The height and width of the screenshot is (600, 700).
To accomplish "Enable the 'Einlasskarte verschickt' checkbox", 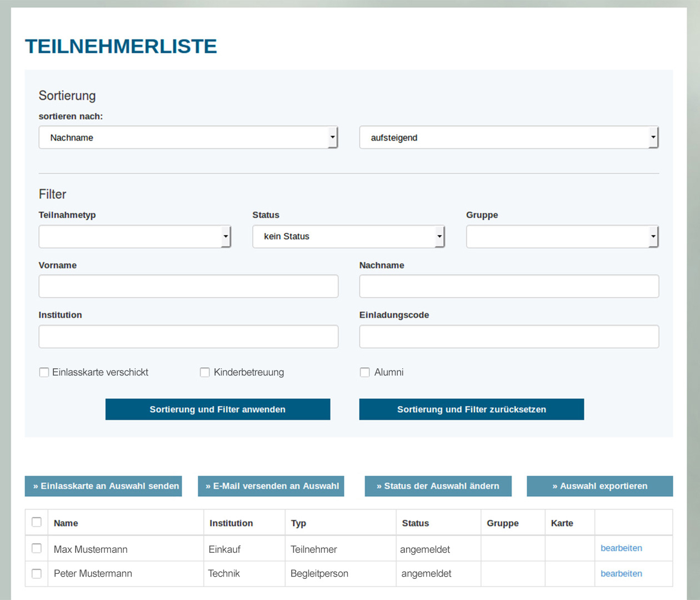I will click(x=44, y=372).
